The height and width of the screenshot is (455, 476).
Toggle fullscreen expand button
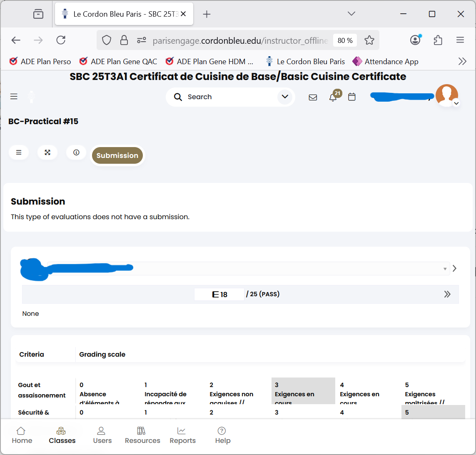click(47, 152)
